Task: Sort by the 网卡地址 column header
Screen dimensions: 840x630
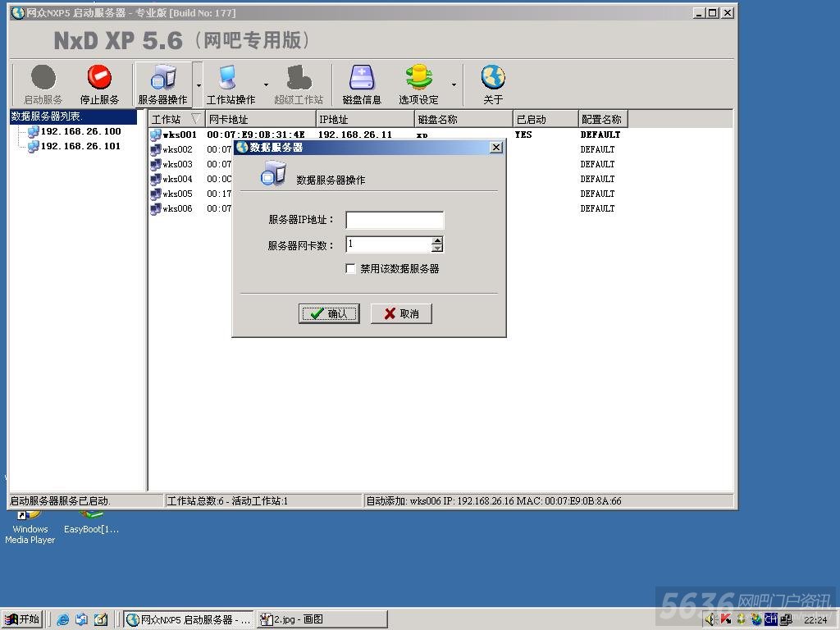Action: [x=260, y=119]
